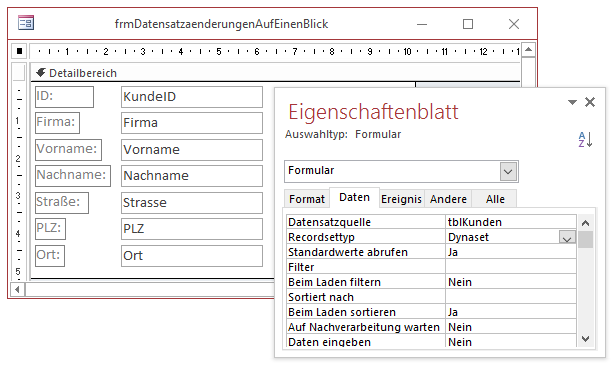Click the Beim Laden sortieren value Ja
The height and width of the screenshot is (365, 613).
point(511,312)
